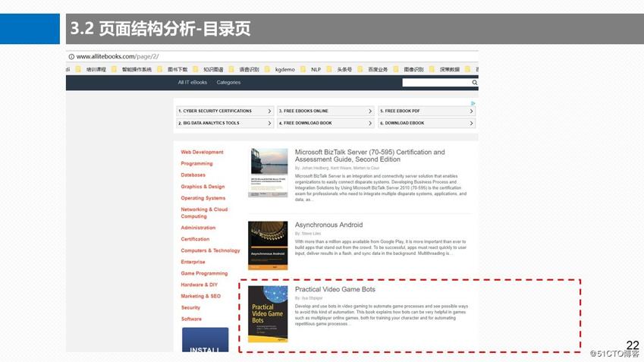Click the AdChoices icon above the ad links
Image resolution: width=644 pixels, height=362 pixels.
(x=473, y=103)
